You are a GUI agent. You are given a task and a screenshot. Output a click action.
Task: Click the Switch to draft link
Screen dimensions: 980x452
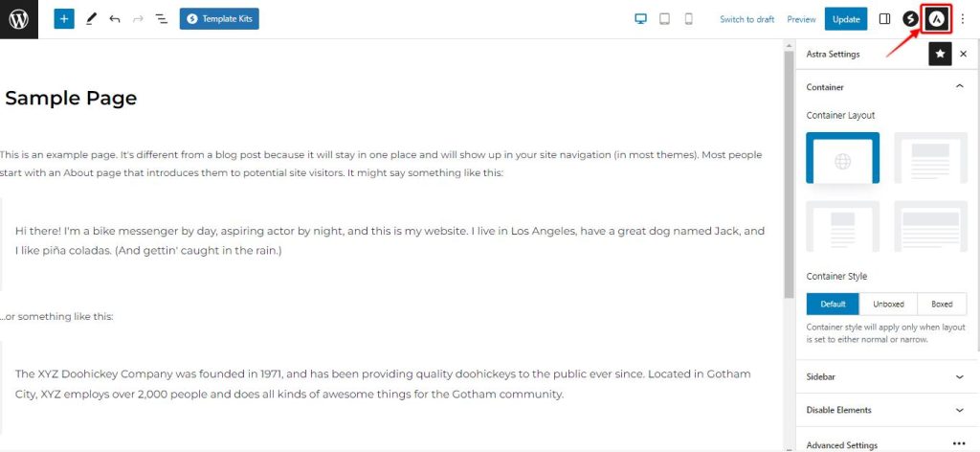pos(746,19)
